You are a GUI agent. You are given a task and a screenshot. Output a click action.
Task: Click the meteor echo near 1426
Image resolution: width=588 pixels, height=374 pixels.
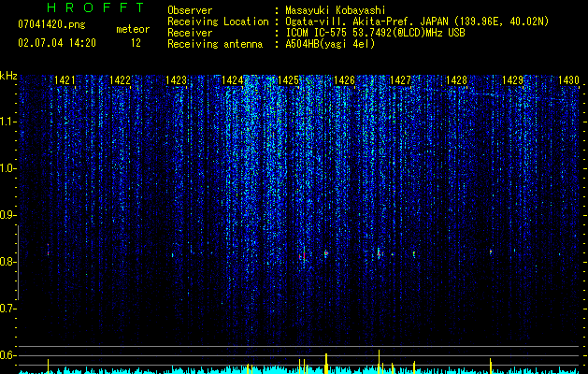point(326,253)
